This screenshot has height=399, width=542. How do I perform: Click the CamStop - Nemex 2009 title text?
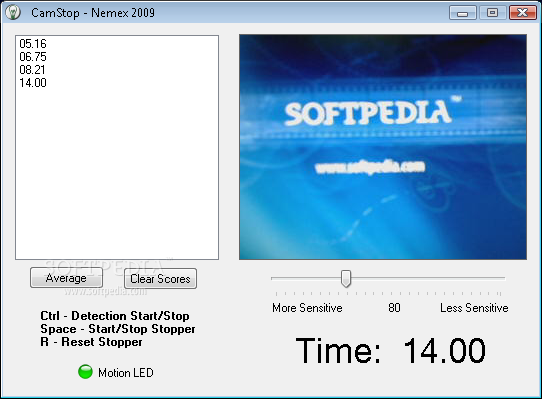point(93,13)
